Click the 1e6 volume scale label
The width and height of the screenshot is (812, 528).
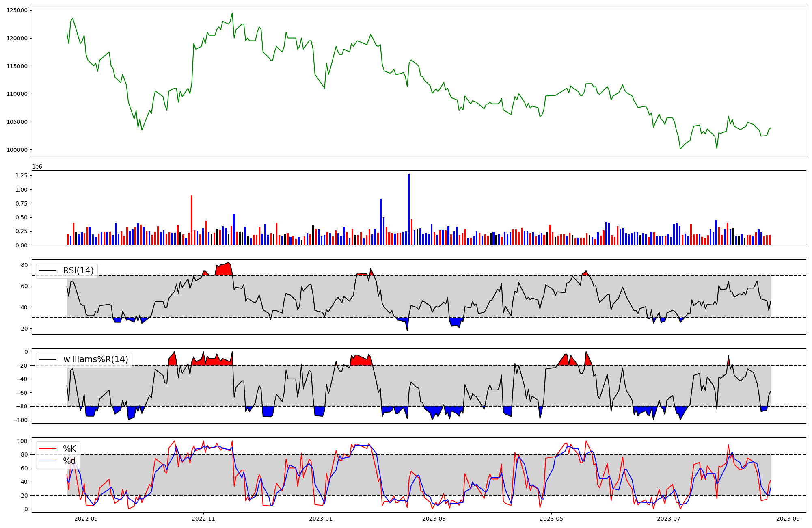pos(37,167)
